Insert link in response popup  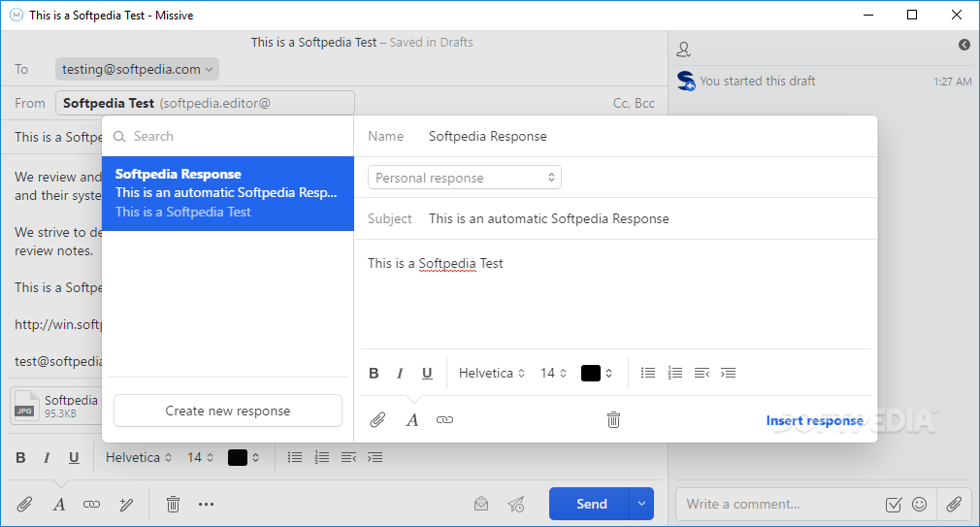pos(444,419)
